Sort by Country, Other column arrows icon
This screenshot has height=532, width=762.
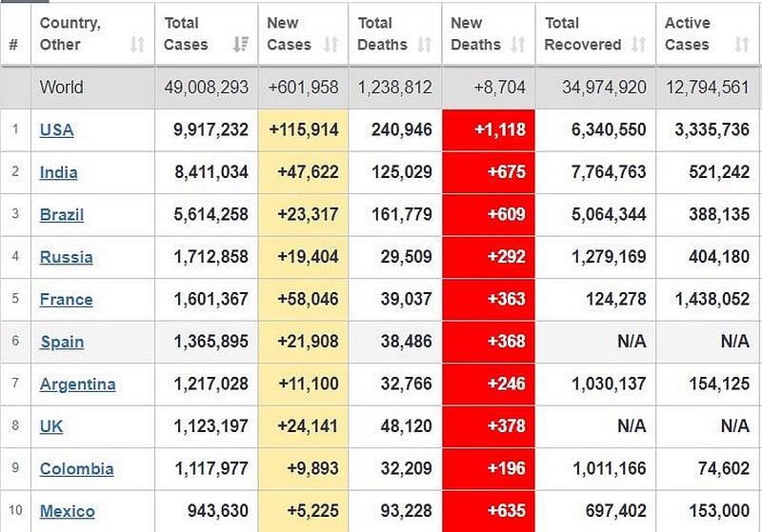[x=137, y=45]
